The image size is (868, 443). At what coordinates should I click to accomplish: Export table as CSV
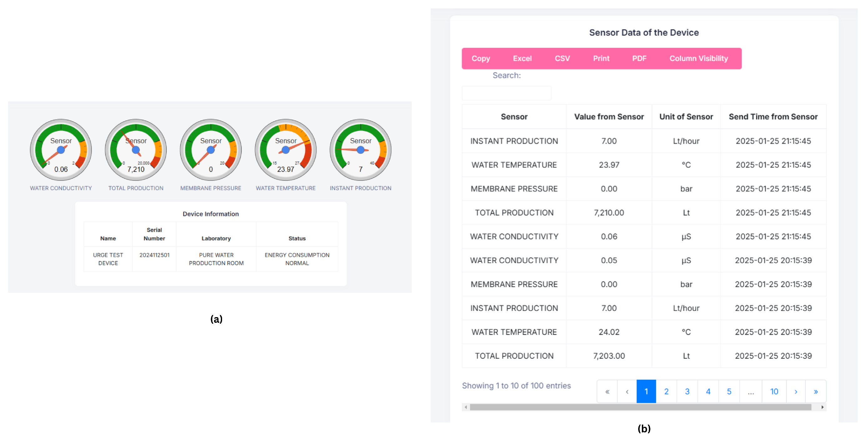[562, 59]
